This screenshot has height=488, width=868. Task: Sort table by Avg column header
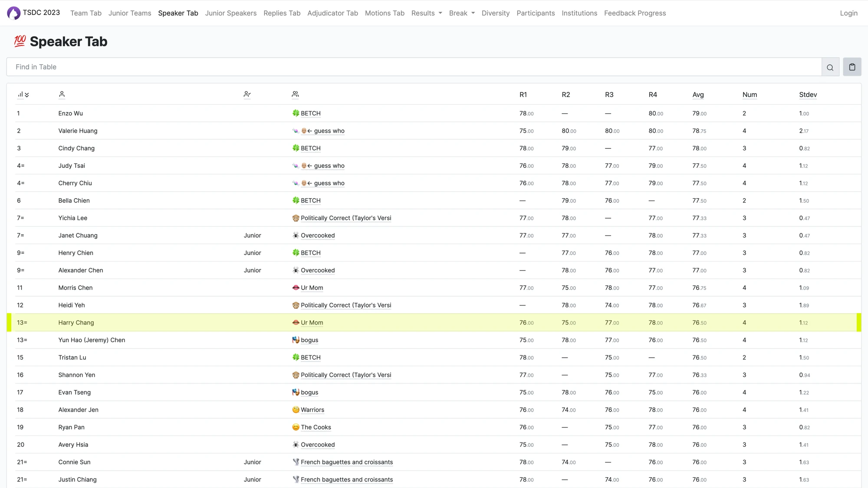(x=698, y=95)
